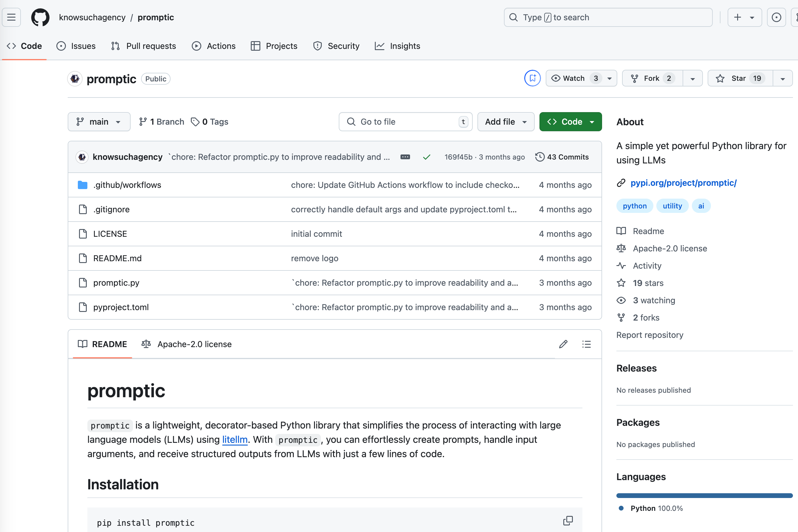Expand commit message ellipsis icon

[x=405, y=157]
